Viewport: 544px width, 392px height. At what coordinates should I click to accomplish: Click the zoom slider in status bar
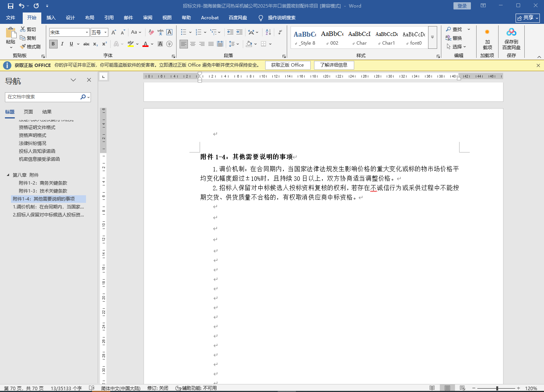[x=497, y=388]
